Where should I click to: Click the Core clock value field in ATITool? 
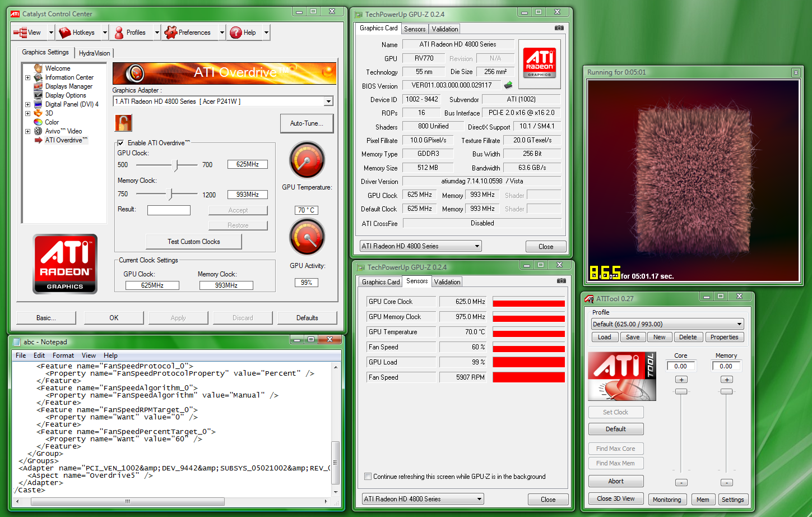pyautogui.click(x=681, y=366)
